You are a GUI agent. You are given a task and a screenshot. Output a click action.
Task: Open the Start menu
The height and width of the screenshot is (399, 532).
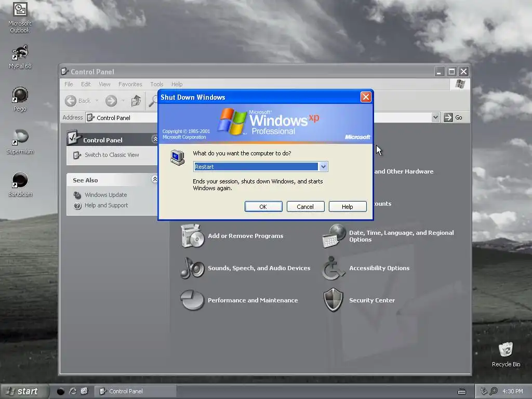24,391
